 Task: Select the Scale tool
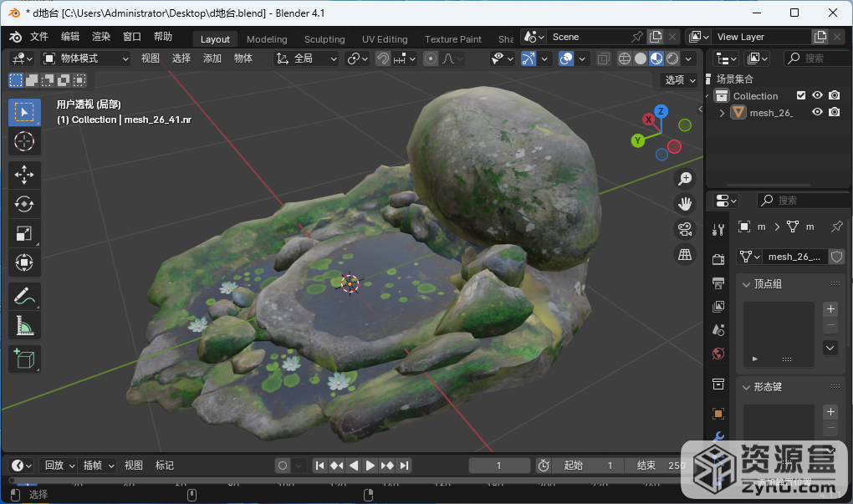click(24, 234)
